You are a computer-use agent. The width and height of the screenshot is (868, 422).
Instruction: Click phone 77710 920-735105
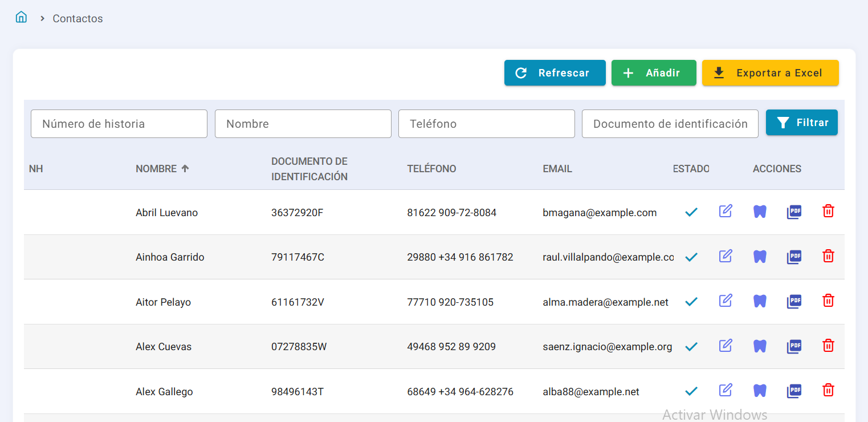[x=450, y=302]
